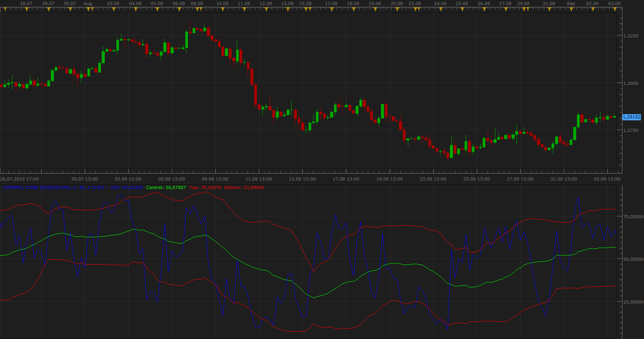Click the yellow marker under 29.07
644x339 pixels.
click(x=49, y=9)
